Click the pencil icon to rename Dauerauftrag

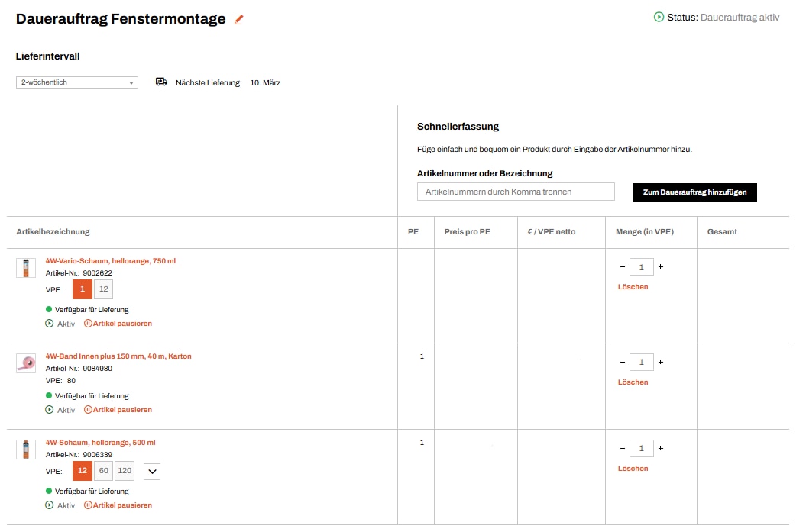tap(238, 20)
